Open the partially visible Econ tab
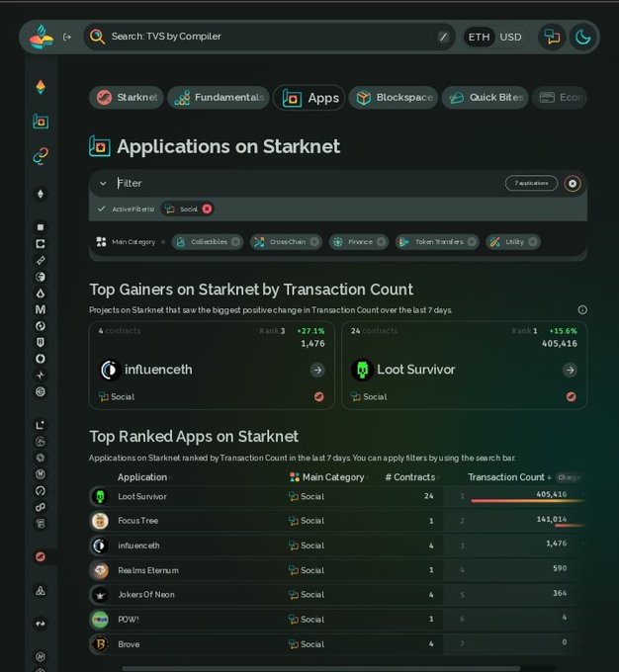The height and width of the screenshot is (672, 619). click(x=560, y=98)
